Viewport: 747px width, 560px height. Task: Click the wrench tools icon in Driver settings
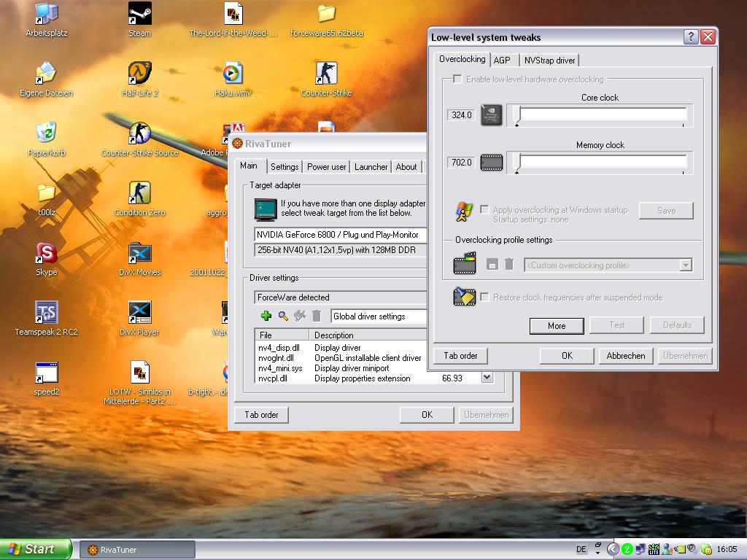[300, 316]
